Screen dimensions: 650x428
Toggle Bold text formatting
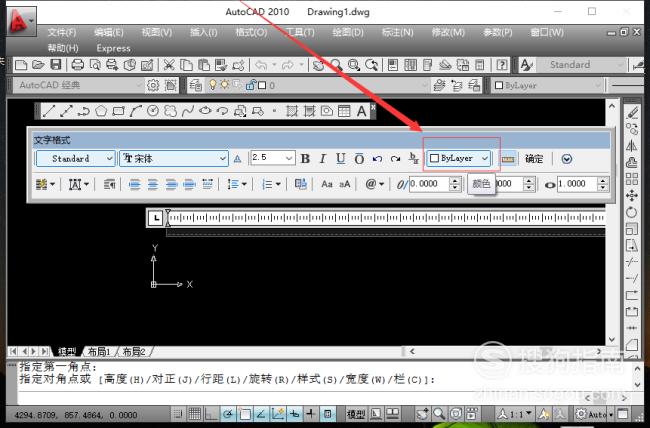click(305, 159)
